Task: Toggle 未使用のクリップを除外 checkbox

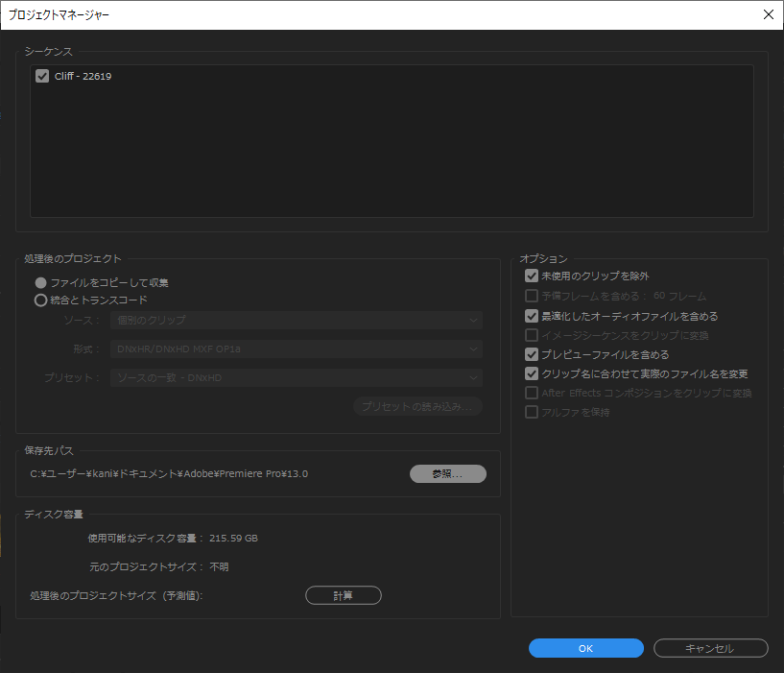Action: coord(532,276)
